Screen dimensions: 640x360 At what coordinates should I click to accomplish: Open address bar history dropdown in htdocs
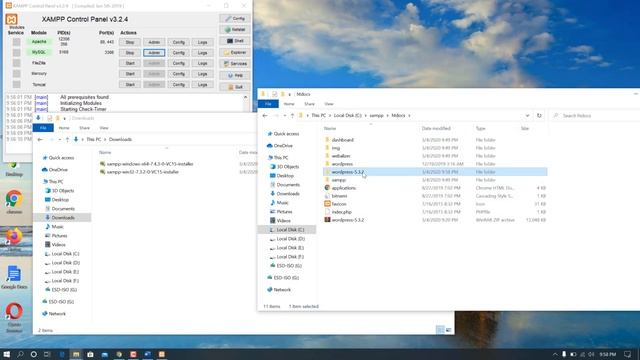527,116
